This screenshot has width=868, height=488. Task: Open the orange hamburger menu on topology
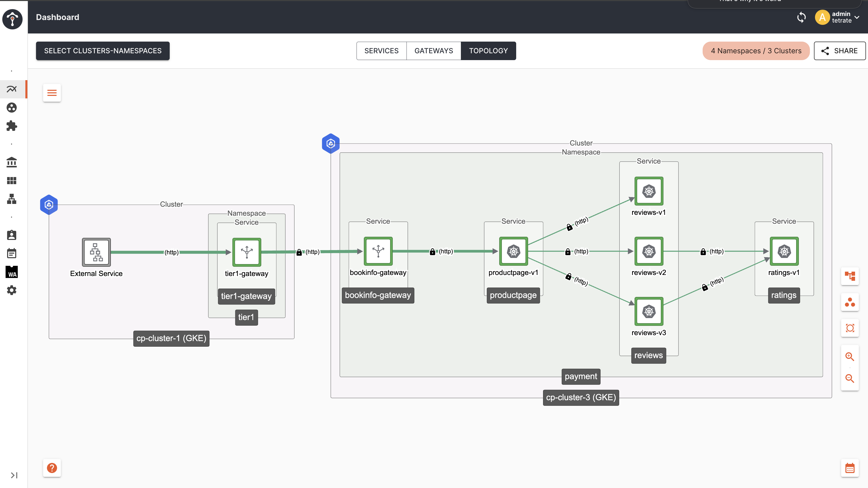[x=52, y=93]
